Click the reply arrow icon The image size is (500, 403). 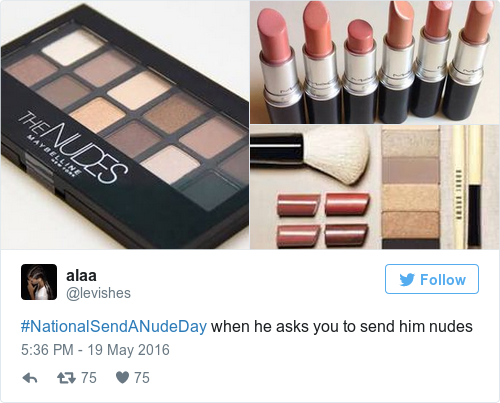(x=30, y=378)
